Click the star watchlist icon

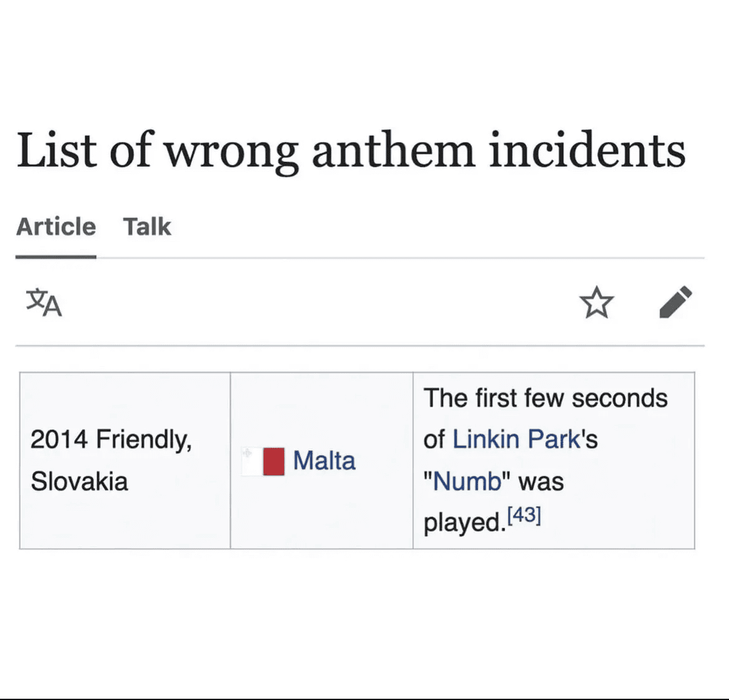(596, 303)
